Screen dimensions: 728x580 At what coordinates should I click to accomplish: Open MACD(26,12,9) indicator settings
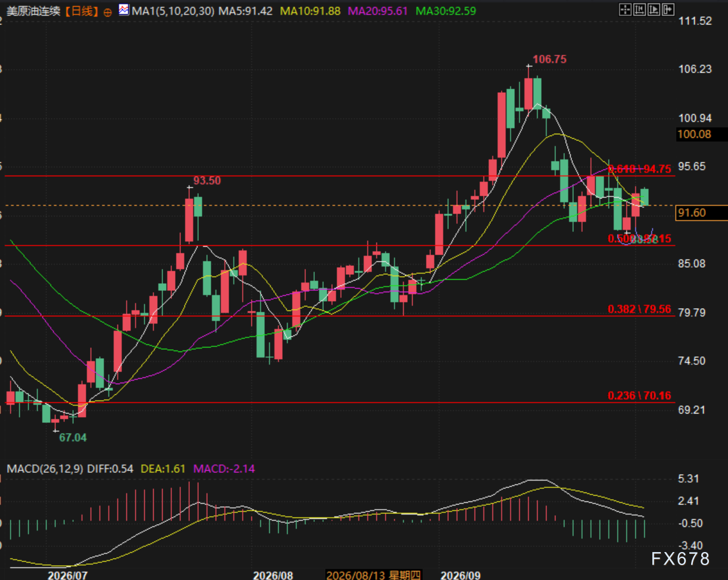click(45, 469)
